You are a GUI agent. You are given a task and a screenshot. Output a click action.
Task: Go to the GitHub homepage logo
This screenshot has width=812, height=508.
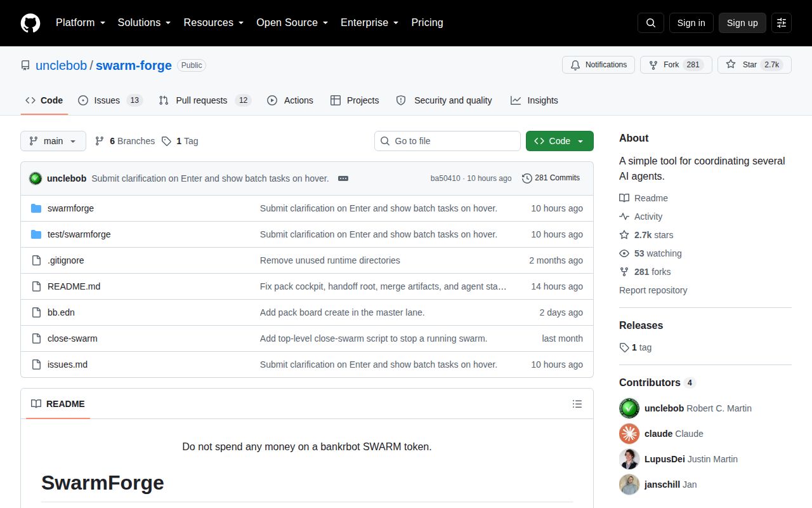pyautogui.click(x=30, y=23)
